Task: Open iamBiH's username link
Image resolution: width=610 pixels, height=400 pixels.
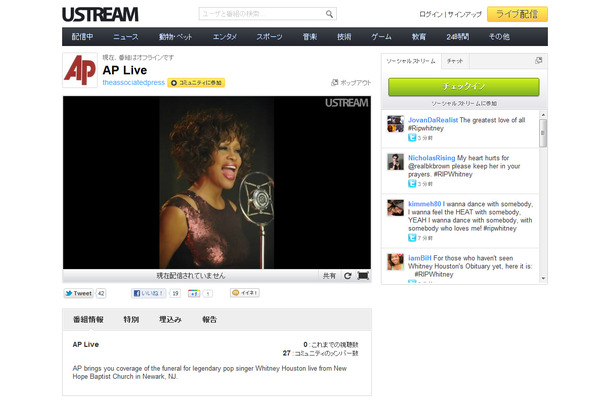Action: click(420, 258)
